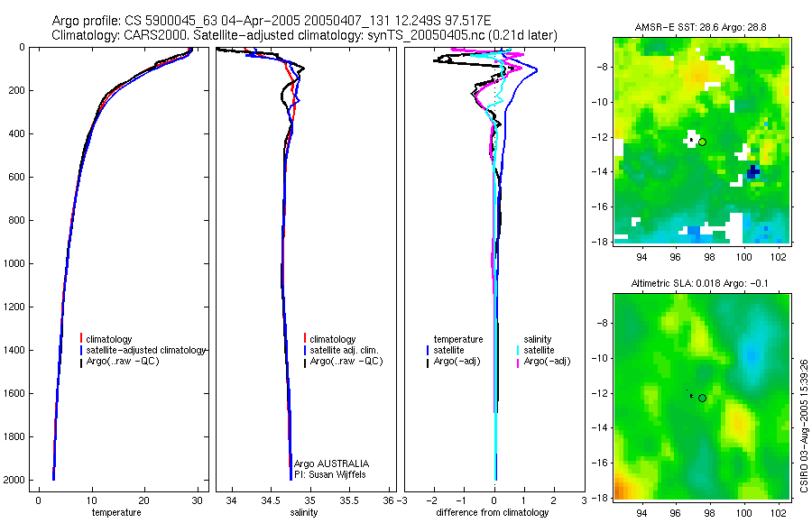This screenshot has height=523, width=812.
Task: Click the dark blue cold spot on SST map
Action: pos(753,171)
